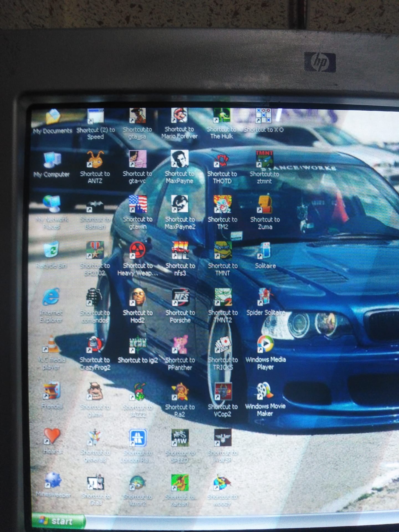The image size is (399, 532).
Task: Select the Spider Solitaire icon
Action: [265, 297]
